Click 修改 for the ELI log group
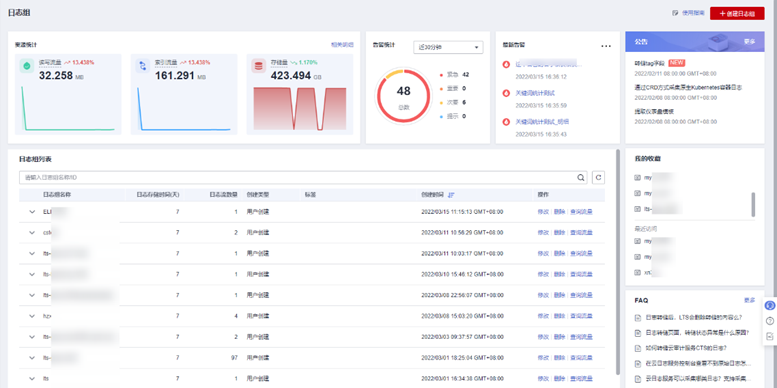The width and height of the screenshot is (777, 388). pos(543,212)
